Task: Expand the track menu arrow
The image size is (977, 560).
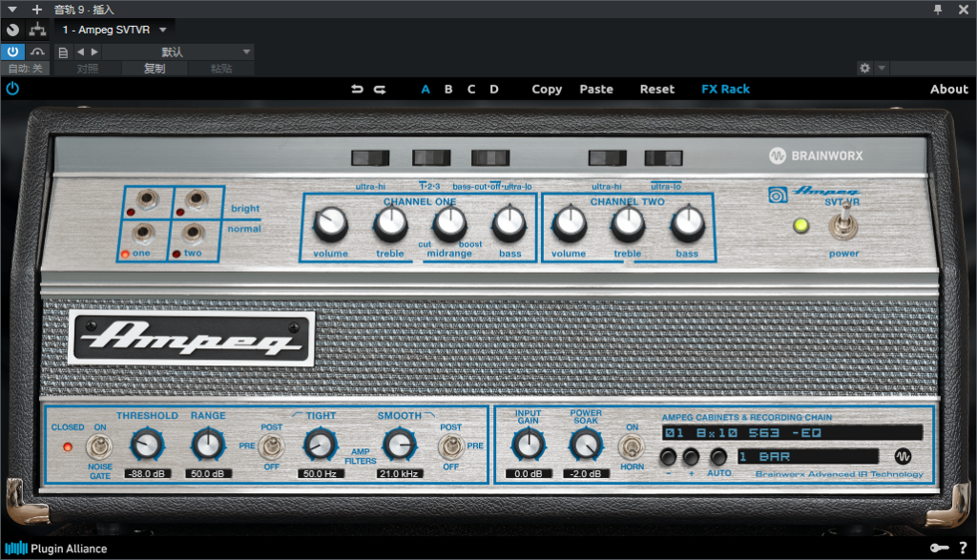Action: click(12, 10)
